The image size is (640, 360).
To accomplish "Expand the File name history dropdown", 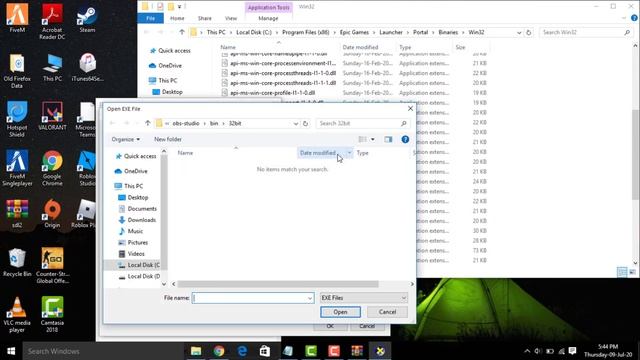I will click(310, 298).
